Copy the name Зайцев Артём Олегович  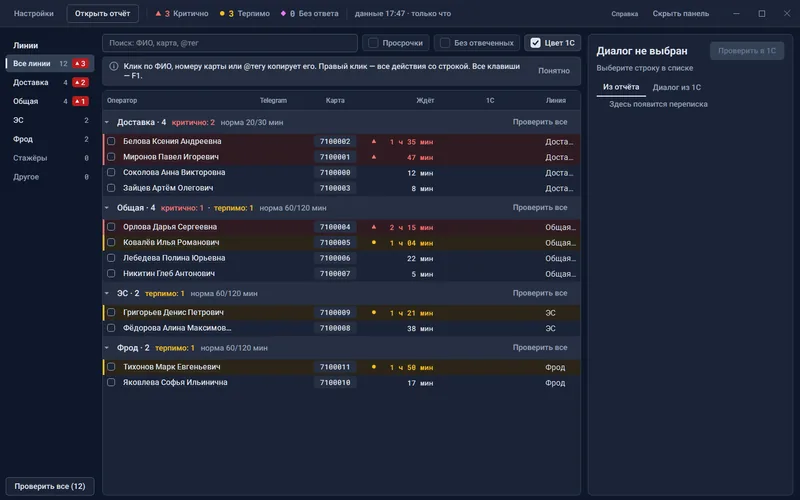click(168, 188)
